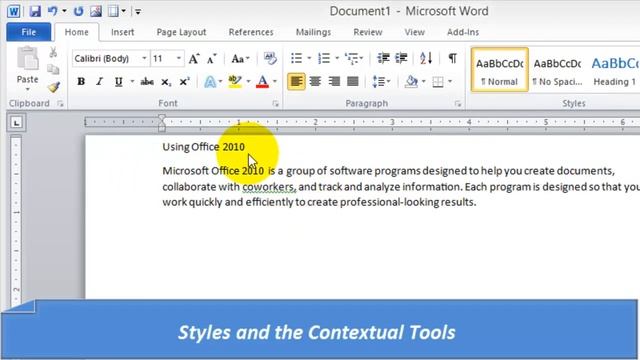Viewport: 640px width, 360px height.
Task: Click the Sort A-Z icon
Action: (426, 58)
